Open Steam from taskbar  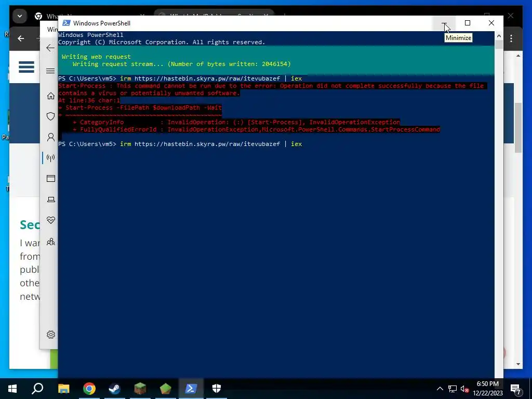pos(114,389)
